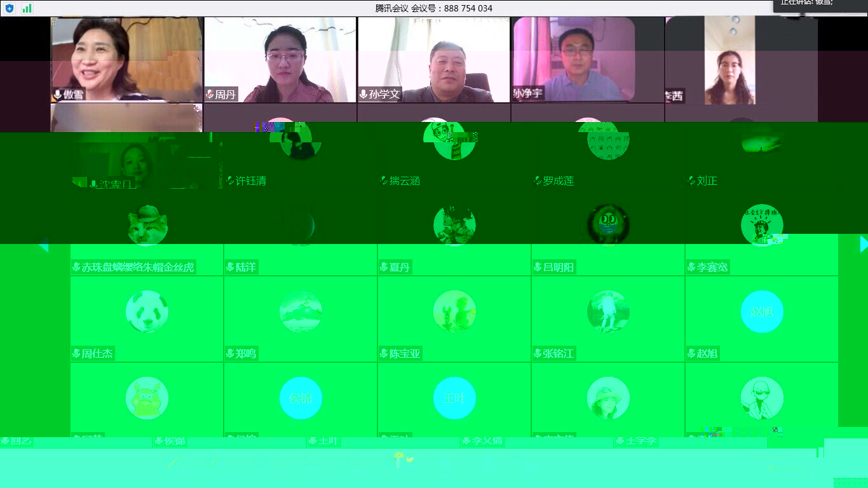The height and width of the screenshot is (488, 868).
Task: Click the microphone icon next to 陈宝亚
Action: tap(384, 354)
